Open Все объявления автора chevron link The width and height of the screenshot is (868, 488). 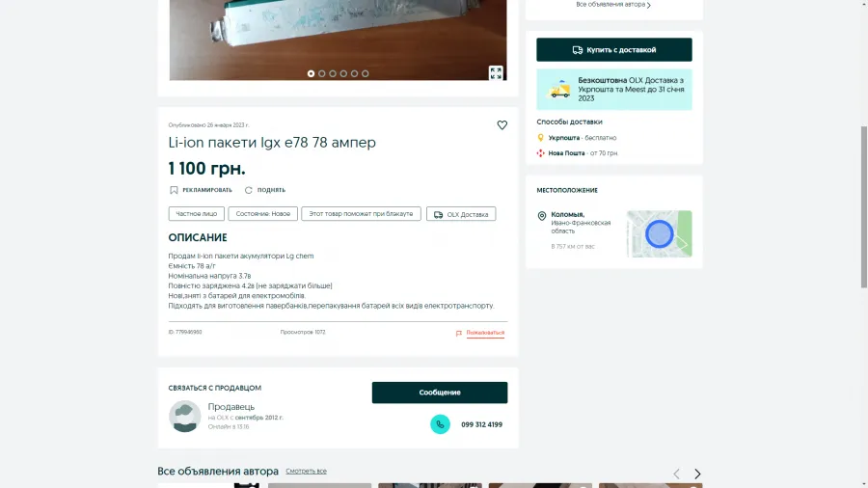click(613, 5)
